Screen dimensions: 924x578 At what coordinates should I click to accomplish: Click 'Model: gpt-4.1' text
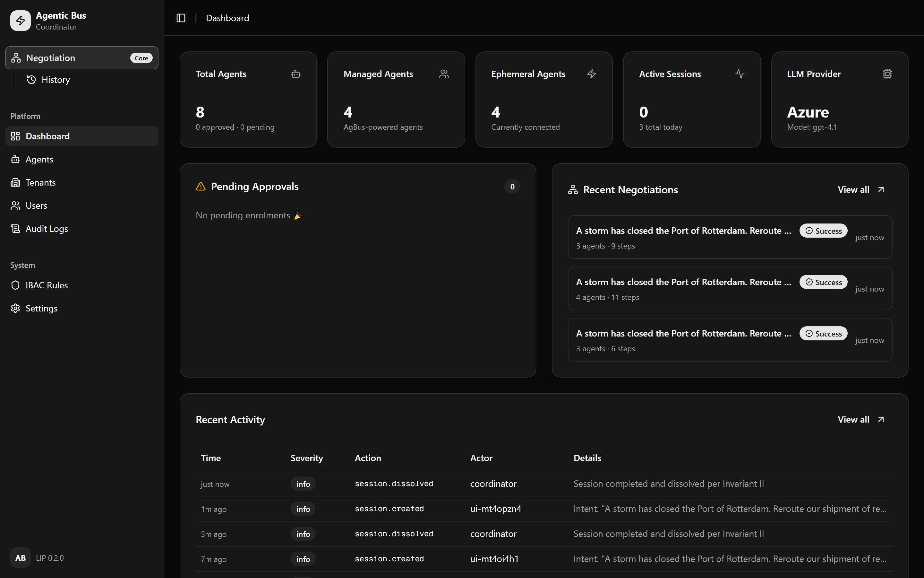click(x=812, y=127)
